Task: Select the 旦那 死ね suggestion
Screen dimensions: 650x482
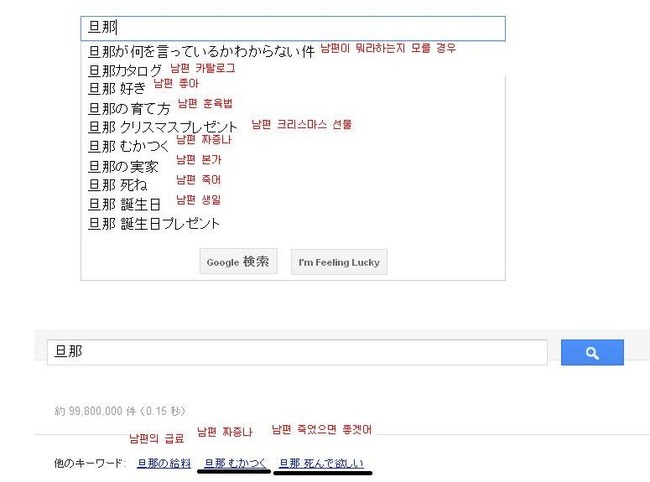Action: point(118,185)
